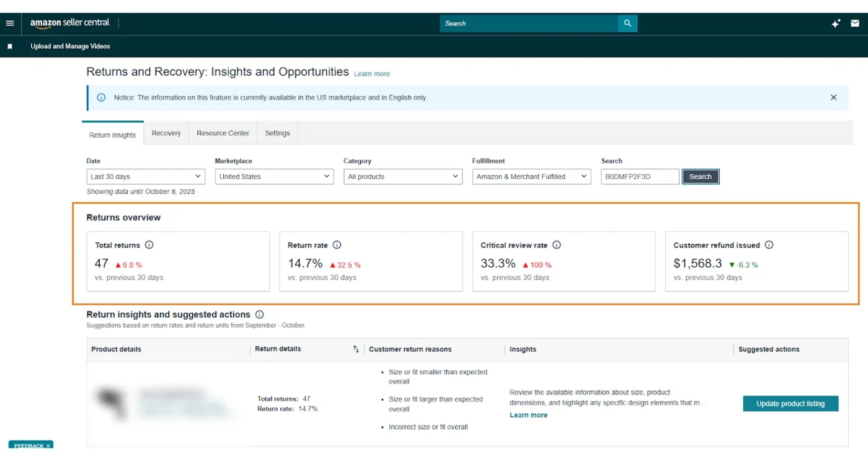Expand the Category dropdown
868x461 pixels.
pos(402,176)
